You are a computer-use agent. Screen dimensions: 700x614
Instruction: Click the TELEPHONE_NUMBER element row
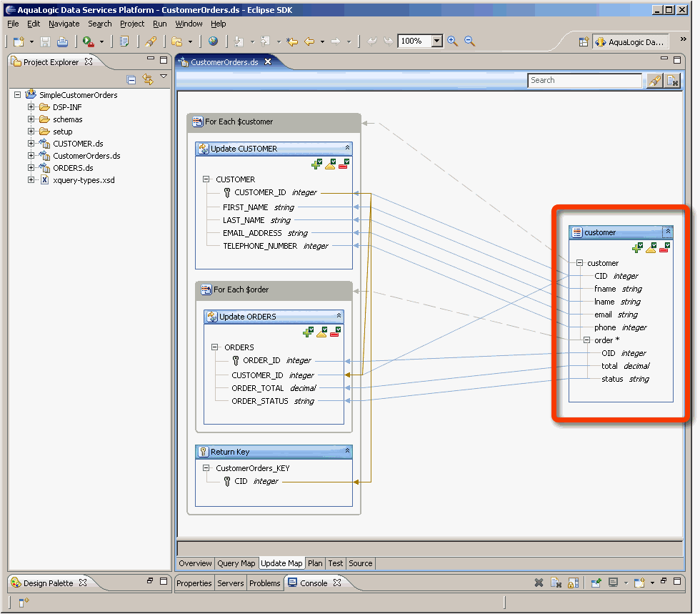tap(276, 246)
